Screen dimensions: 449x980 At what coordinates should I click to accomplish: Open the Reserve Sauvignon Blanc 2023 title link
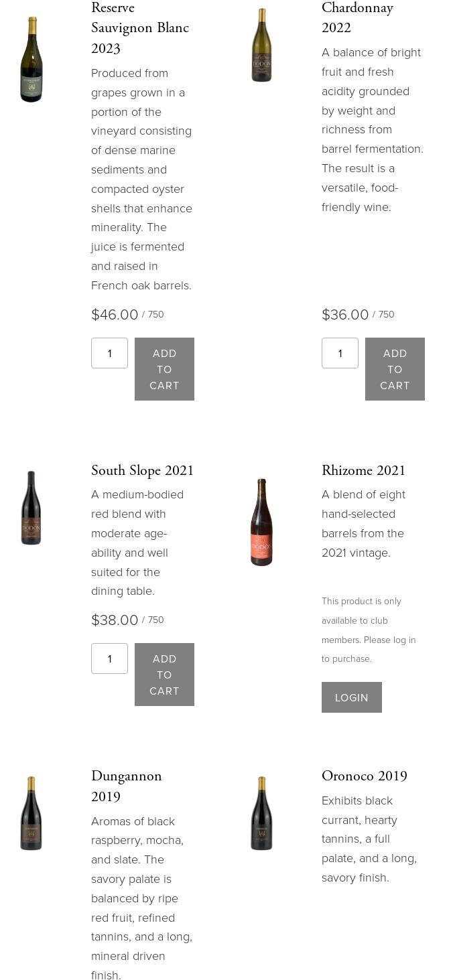(x=139, y=28)
